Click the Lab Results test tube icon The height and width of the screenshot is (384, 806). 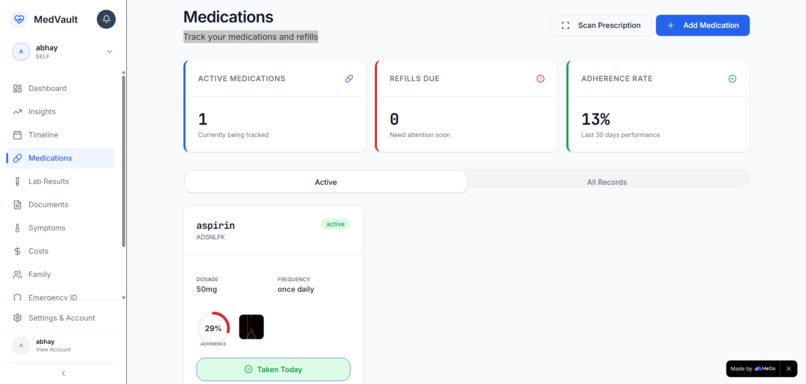pyautogui.click(x=17, y=181)
